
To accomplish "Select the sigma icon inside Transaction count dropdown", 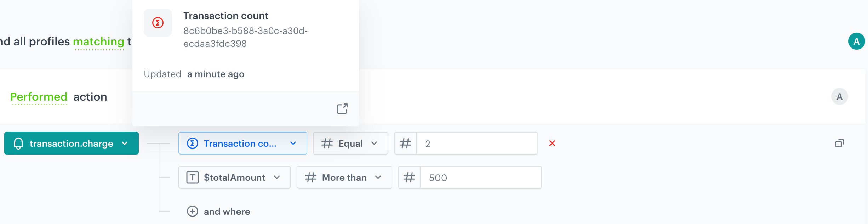I will [192, 143].
